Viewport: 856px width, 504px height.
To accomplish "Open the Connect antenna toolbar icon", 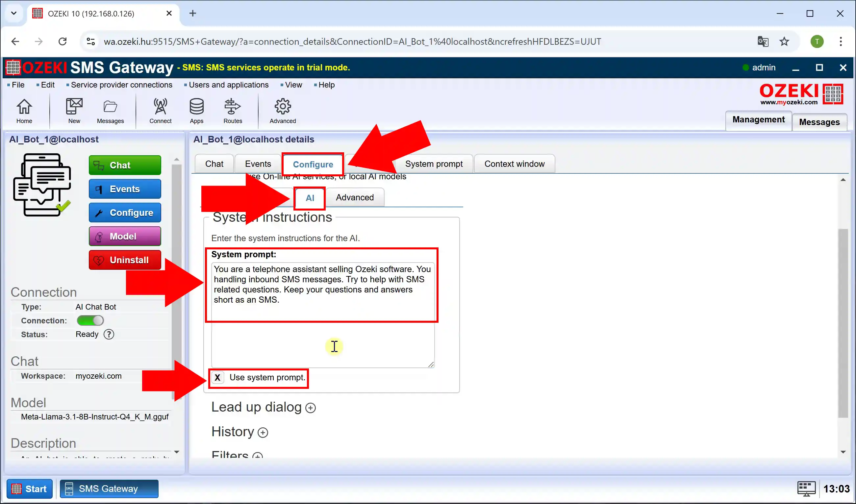I will pyautogui.click(x=160, y=111).
